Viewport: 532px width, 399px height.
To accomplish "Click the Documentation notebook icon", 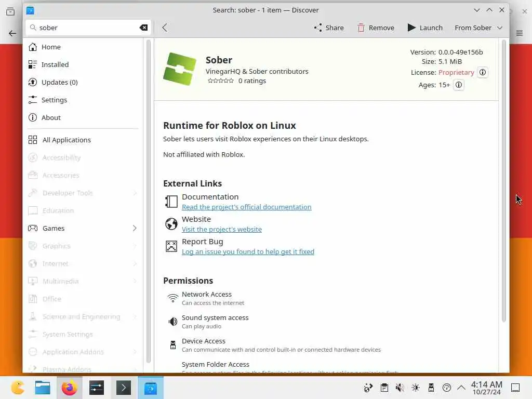I will point(171,202).
